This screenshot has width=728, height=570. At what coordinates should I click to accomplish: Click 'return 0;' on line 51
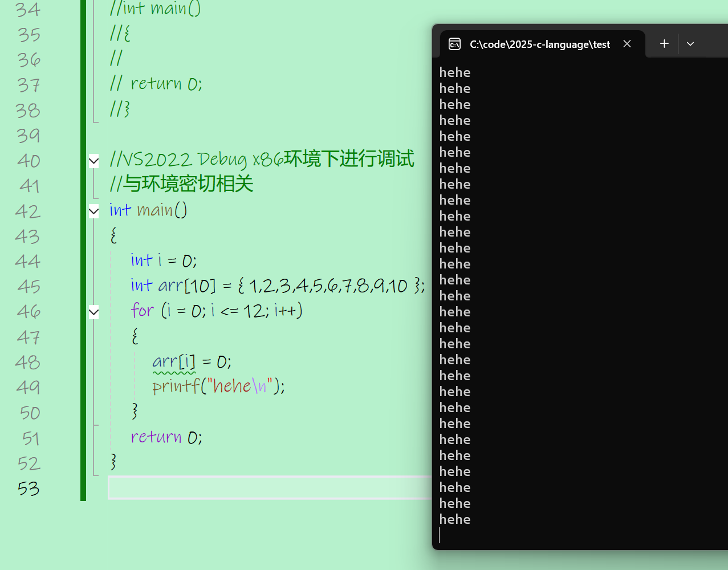point(166,437)
